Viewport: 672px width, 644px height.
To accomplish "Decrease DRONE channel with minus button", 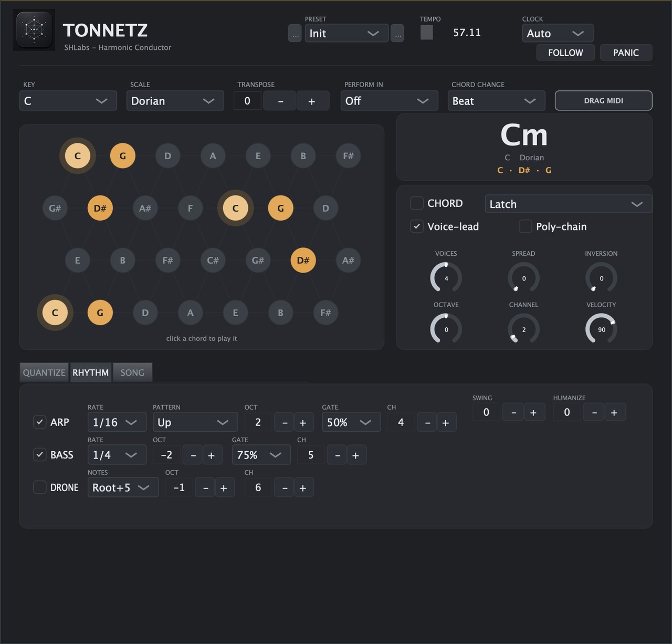I will (285, 487).
